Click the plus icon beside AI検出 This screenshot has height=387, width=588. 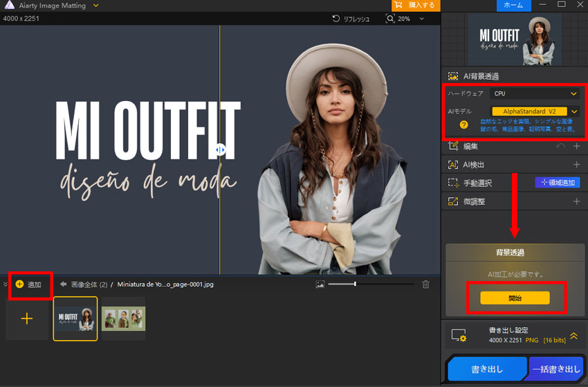pyautogui.click(x=576, y=165)
